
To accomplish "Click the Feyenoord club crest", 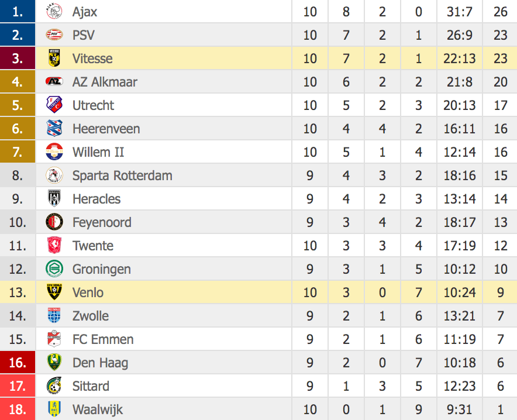I will coord(54,222).
